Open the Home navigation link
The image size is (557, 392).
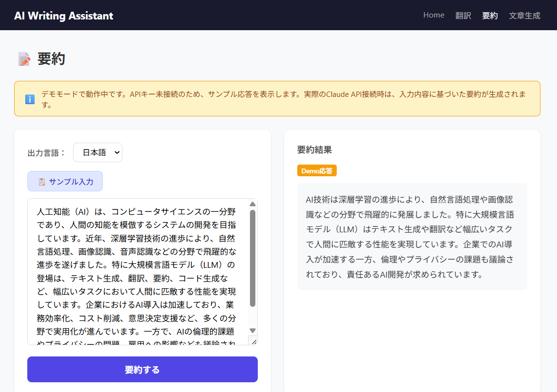[433, 15]
